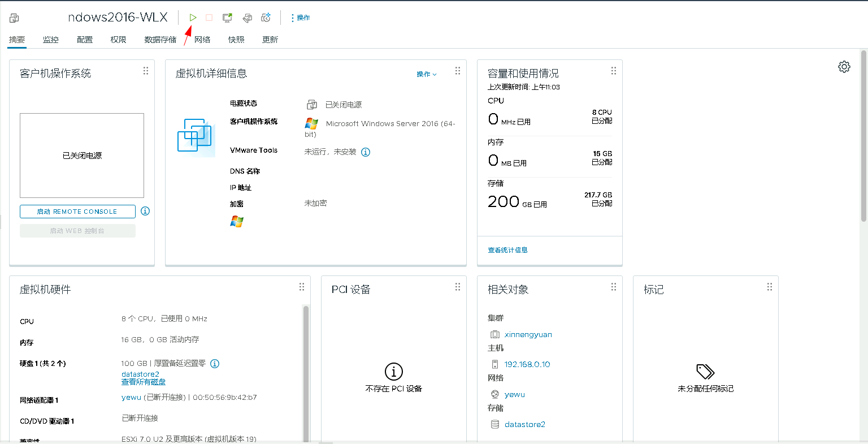
Task: Click the launch console icon in toolbar
Action: [227, 18]
